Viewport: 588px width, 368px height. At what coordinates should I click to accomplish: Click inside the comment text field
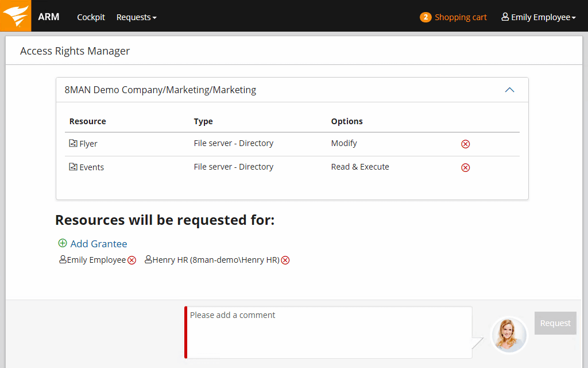(327, 333)
